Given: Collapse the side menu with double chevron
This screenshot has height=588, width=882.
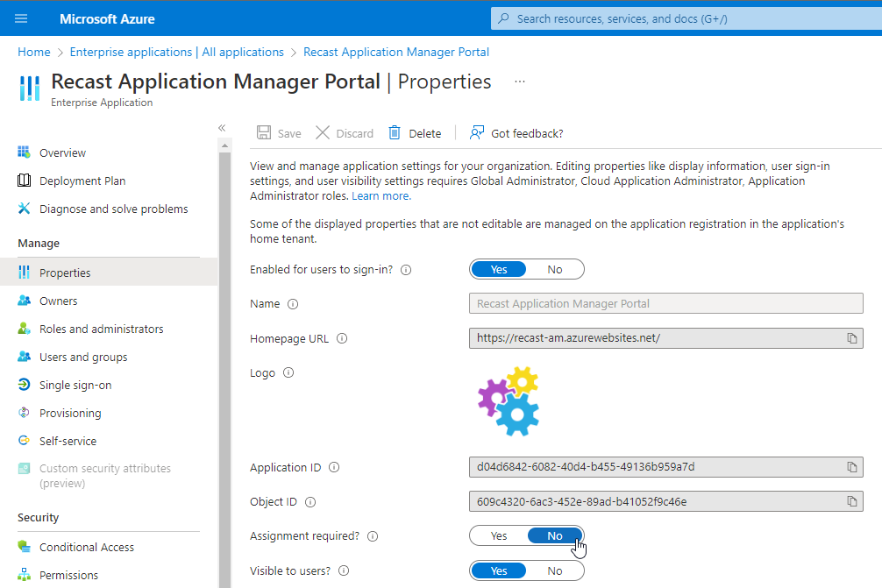Looking at the screenshot, I should tap(222, 128).
